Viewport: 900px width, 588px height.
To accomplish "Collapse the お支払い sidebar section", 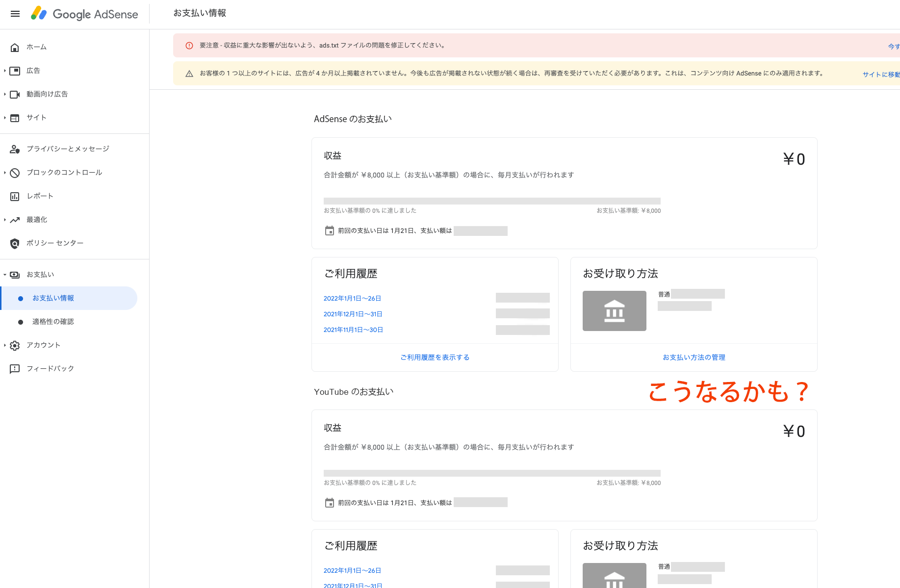I will point(5,275).
